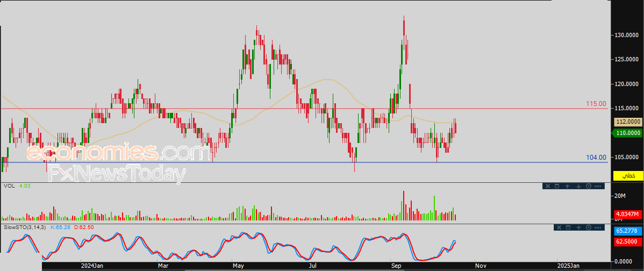
Task: Click the 2025Jan date axis label
Action: click(x=568, y=266)
